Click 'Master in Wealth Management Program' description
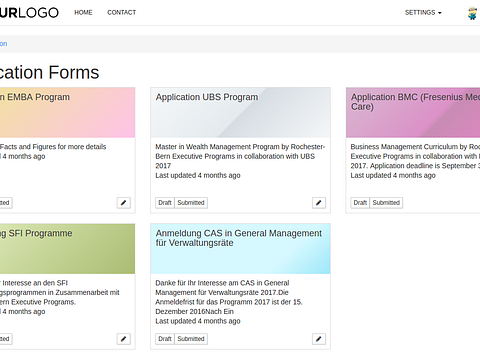480x360 pixels. pos(240,156)
